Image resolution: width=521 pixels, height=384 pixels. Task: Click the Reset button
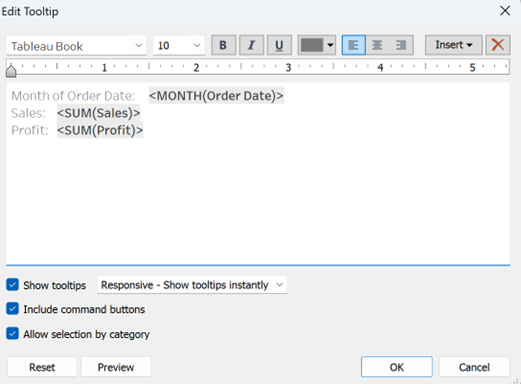[x=42, y=367]
